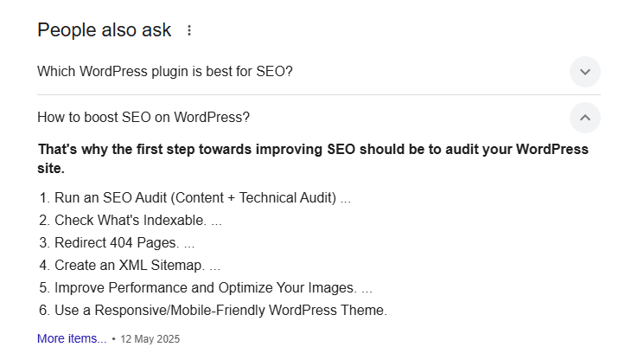
Task: Click the "12 May 2025" date text
Action: pyautogui.click(x=150, y=339)
